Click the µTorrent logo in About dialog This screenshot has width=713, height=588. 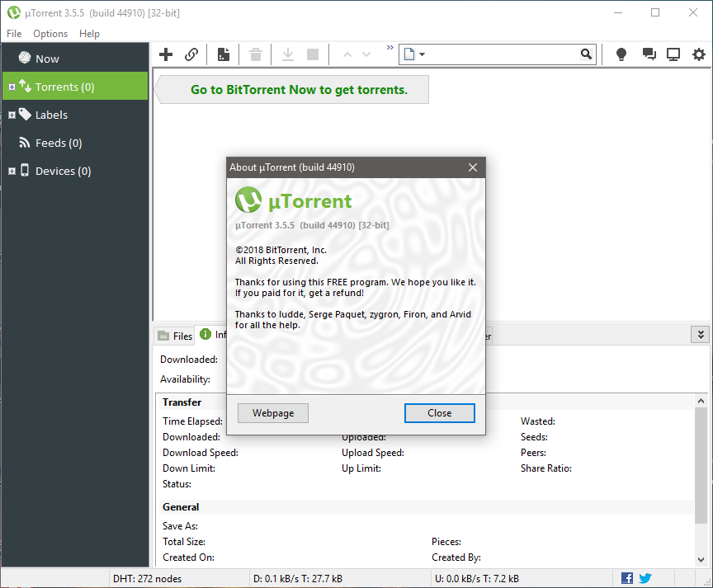pos(248,200)
